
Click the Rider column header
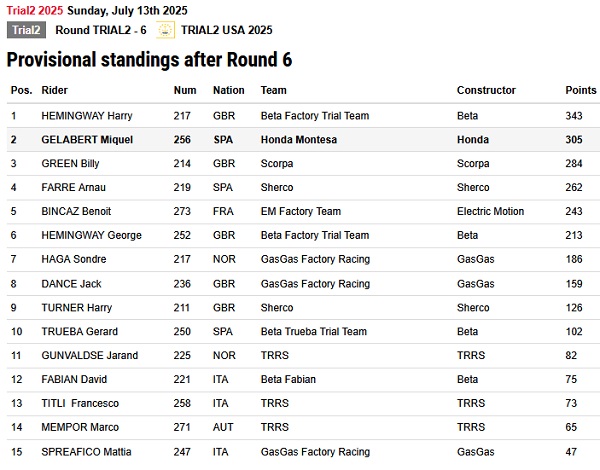(54, 90)
